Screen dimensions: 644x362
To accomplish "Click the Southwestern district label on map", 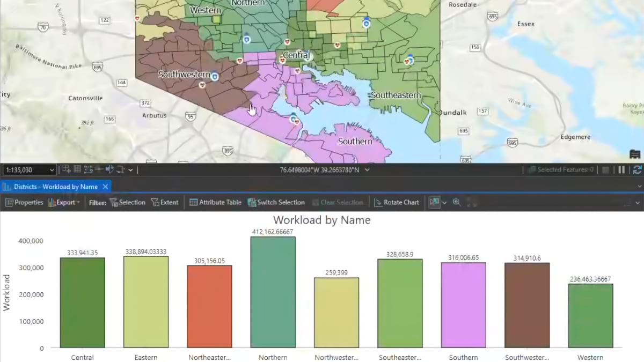I will 184,75.
